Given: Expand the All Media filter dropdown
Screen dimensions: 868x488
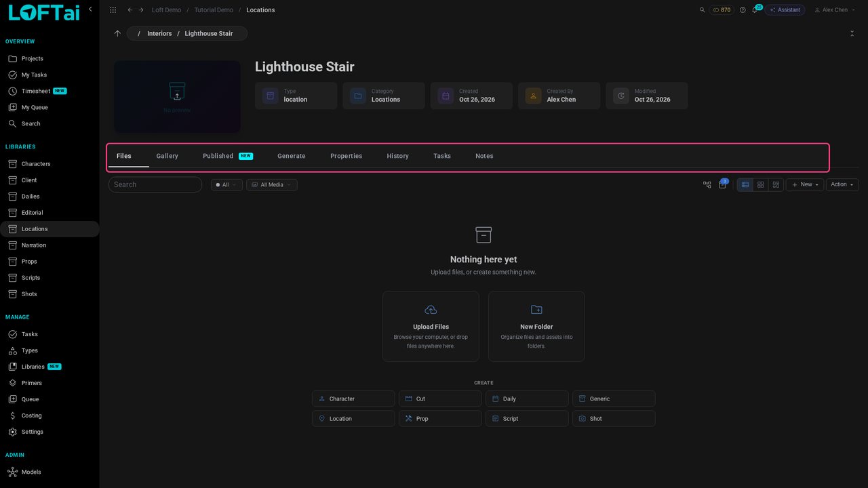Looking at the screenshot, I should point(272,184).
